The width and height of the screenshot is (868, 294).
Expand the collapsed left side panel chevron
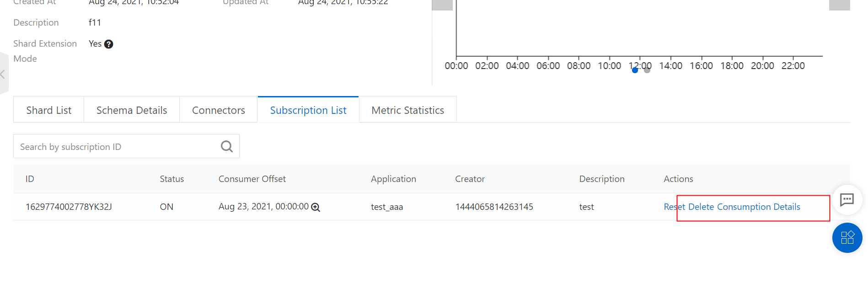3,74
